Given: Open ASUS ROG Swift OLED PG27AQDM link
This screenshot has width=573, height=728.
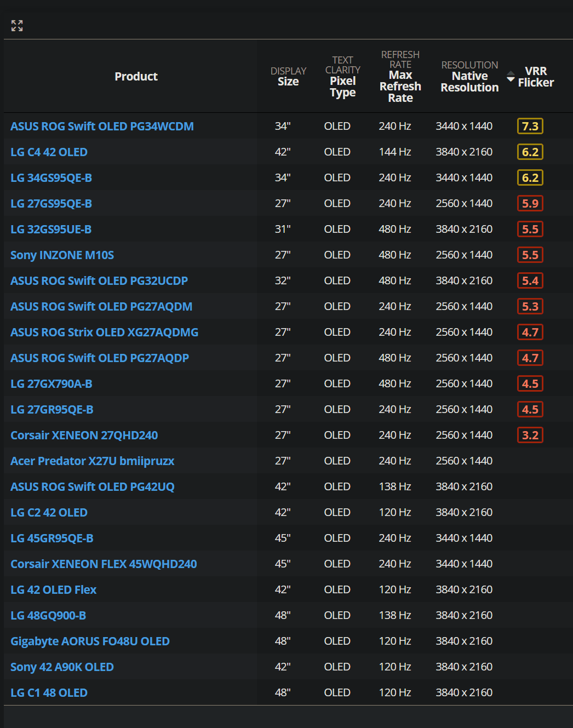Looking at the screenshot, I should tap(101, 307).
